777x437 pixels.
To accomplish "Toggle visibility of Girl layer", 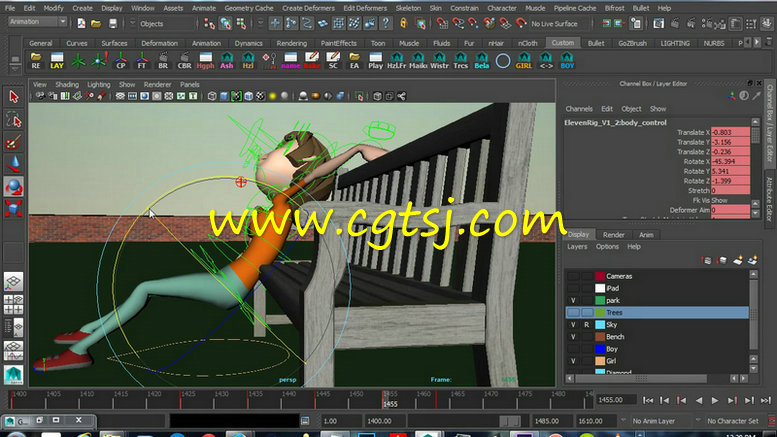I will tap(573, 361).
